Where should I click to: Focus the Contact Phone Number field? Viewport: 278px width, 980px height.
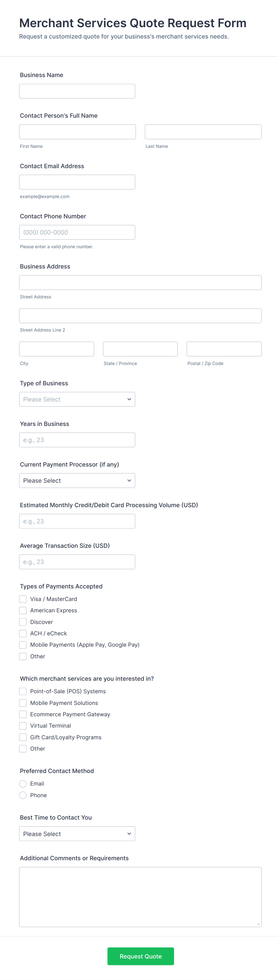tap(77, 232)
